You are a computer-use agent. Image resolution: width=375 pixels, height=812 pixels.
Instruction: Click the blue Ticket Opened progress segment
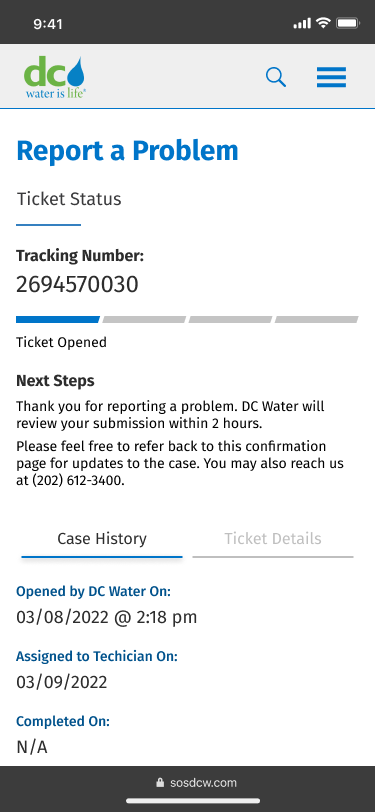(x=57, y=320)
